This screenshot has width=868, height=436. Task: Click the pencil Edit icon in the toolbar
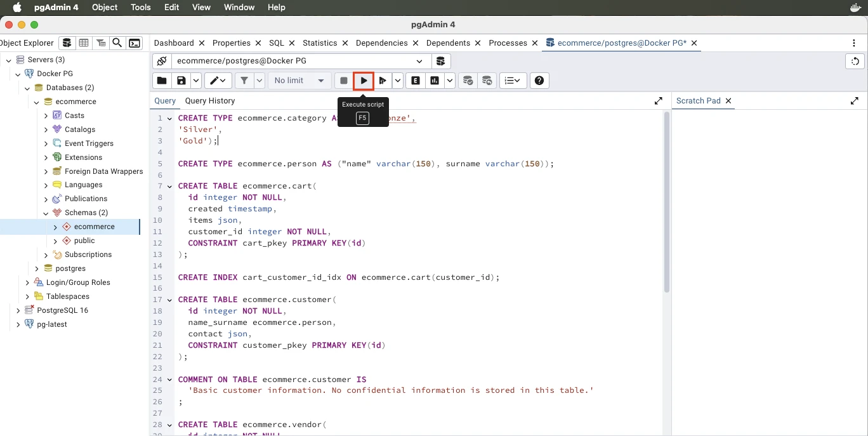pos(218,81)
